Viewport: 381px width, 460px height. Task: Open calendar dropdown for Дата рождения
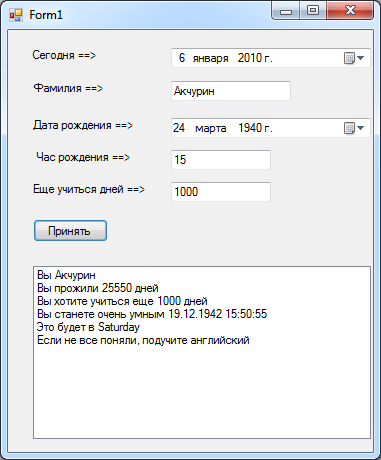click(354, 128)
